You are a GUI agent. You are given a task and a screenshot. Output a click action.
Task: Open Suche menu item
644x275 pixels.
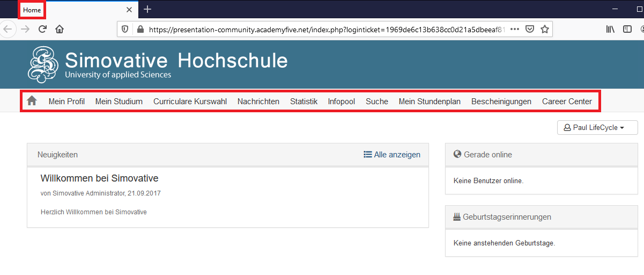coord(377,102)
